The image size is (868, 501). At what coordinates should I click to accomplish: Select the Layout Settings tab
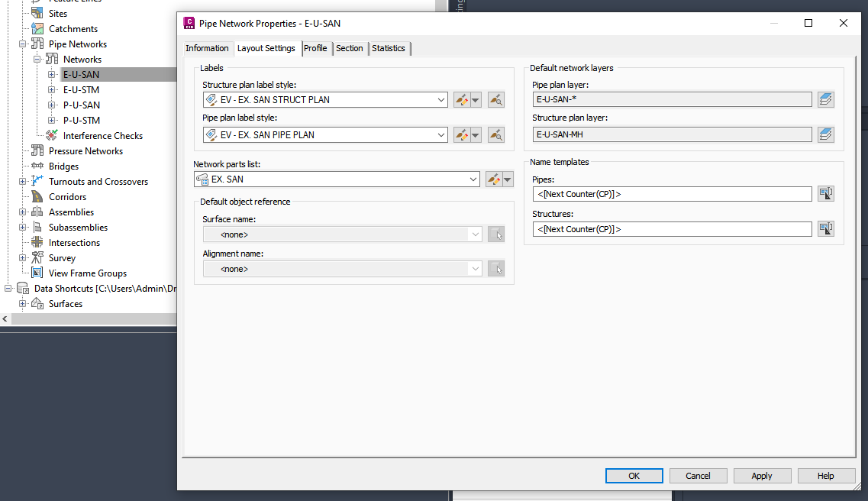tap(266, 48)
